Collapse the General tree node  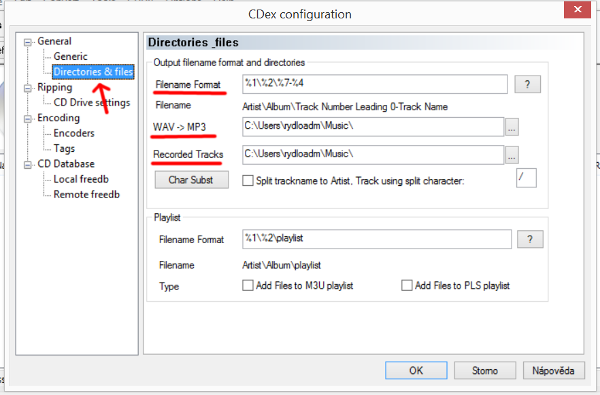pyautogui.click(x=28, y=42)
